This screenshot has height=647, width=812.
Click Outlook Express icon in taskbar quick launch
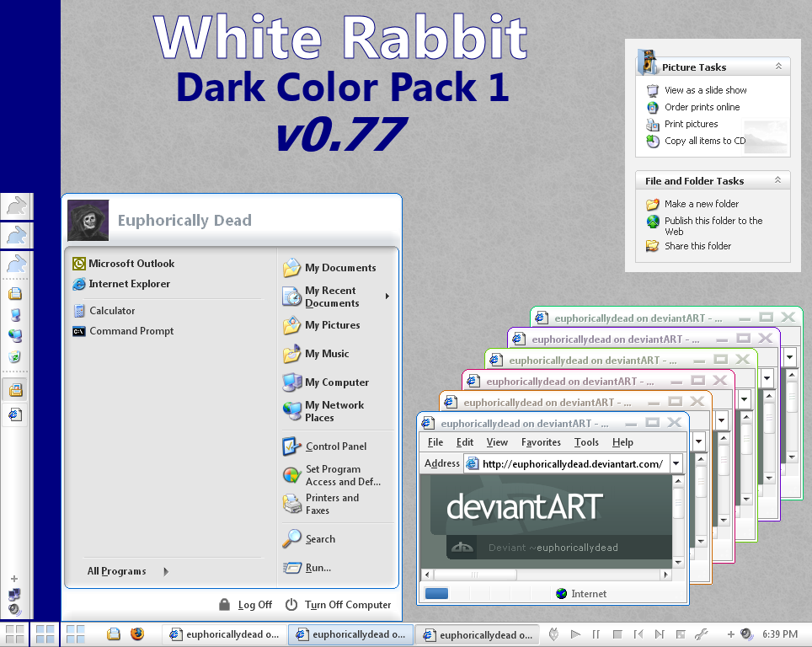[x=114, y=634]
